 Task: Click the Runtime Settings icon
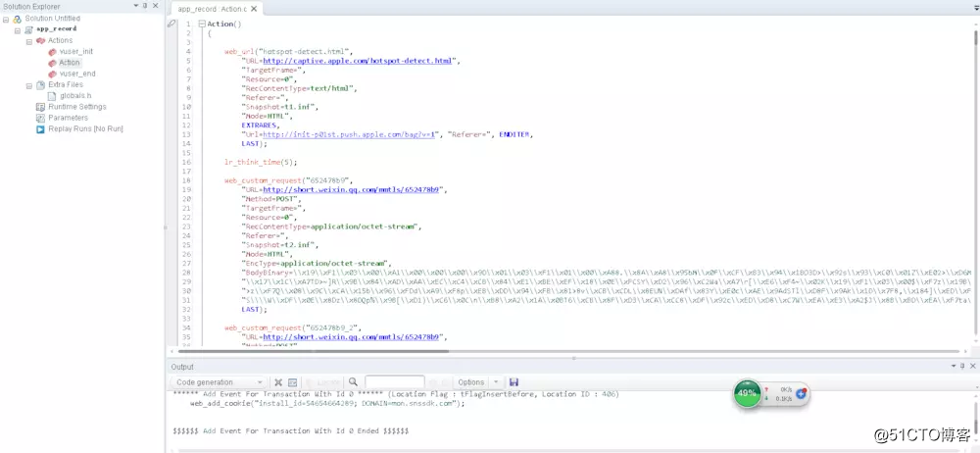(40, 107)
